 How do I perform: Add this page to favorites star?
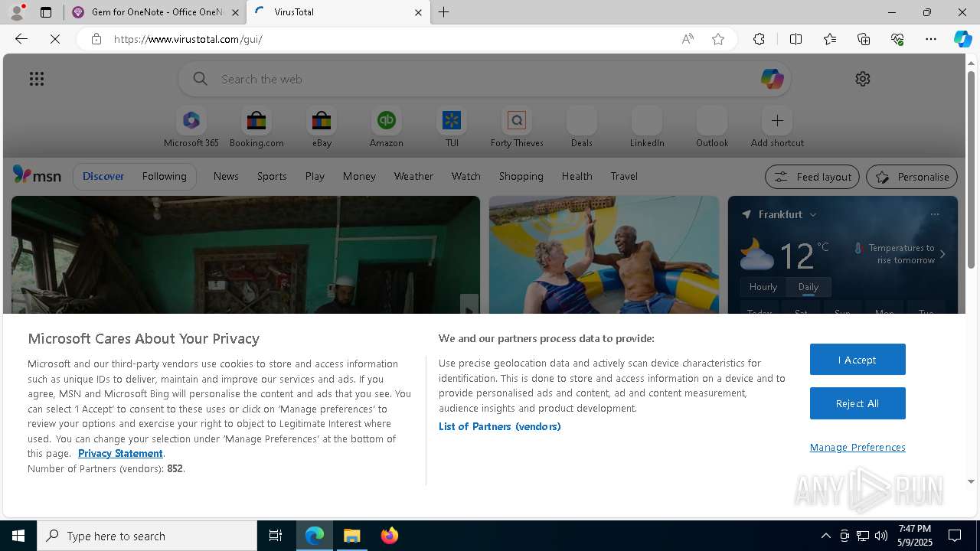(x=718, y=39)
